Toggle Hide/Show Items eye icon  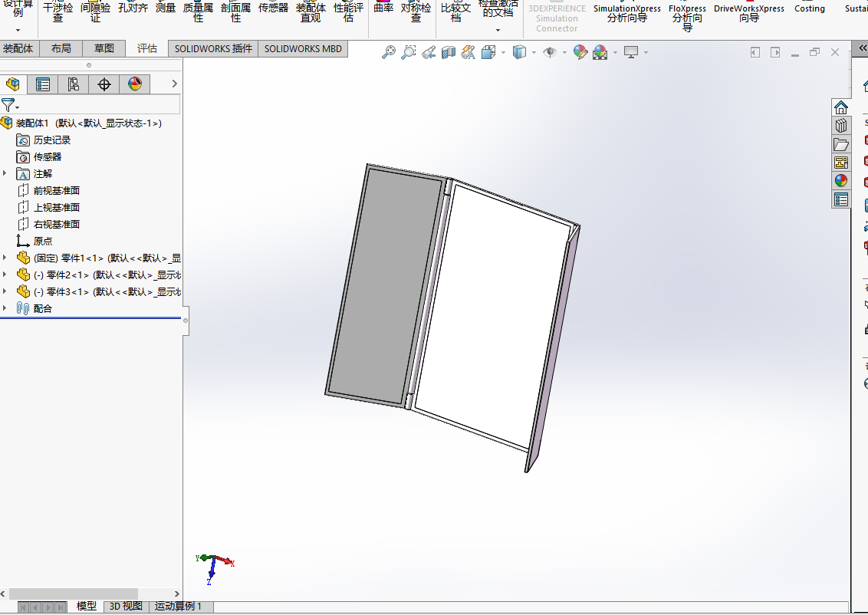tap(550, 52)
